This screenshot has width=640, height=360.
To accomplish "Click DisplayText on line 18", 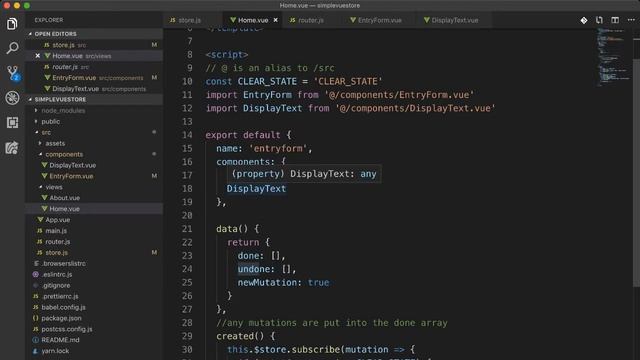I will (256, 189).
